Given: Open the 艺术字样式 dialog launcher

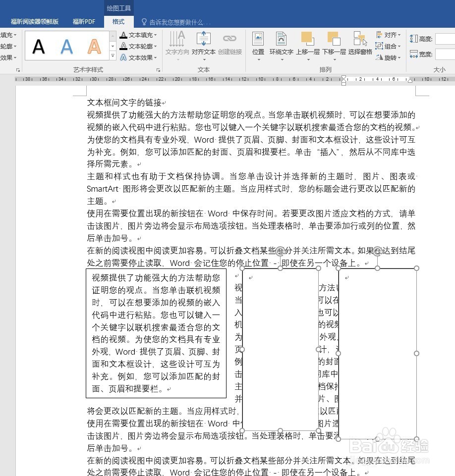Looking at the screenshot, I should pyautogui.click(x=158, y=70).
